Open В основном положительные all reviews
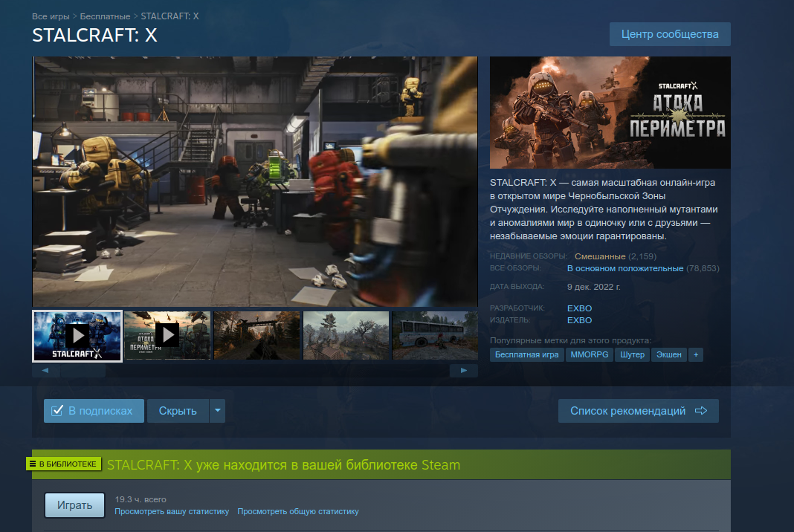The image size is (794, 532). click(625, 268)
